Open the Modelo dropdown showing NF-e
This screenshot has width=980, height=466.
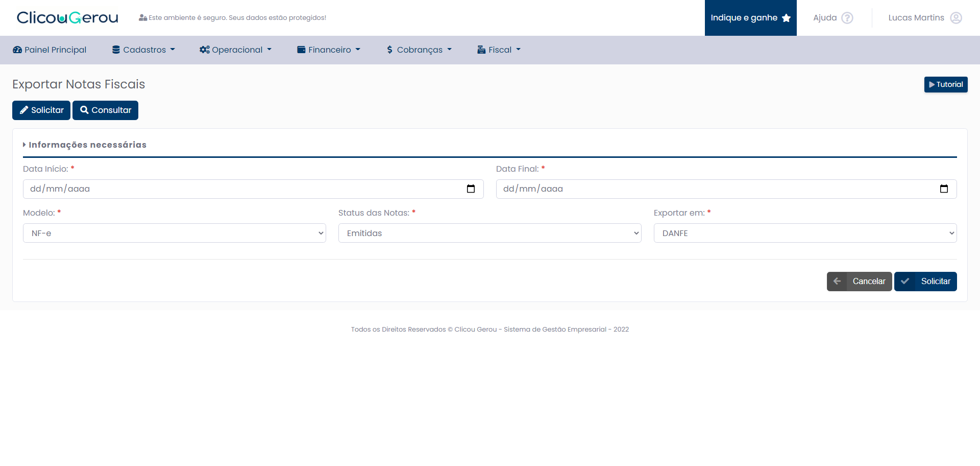tap(174, 233)
